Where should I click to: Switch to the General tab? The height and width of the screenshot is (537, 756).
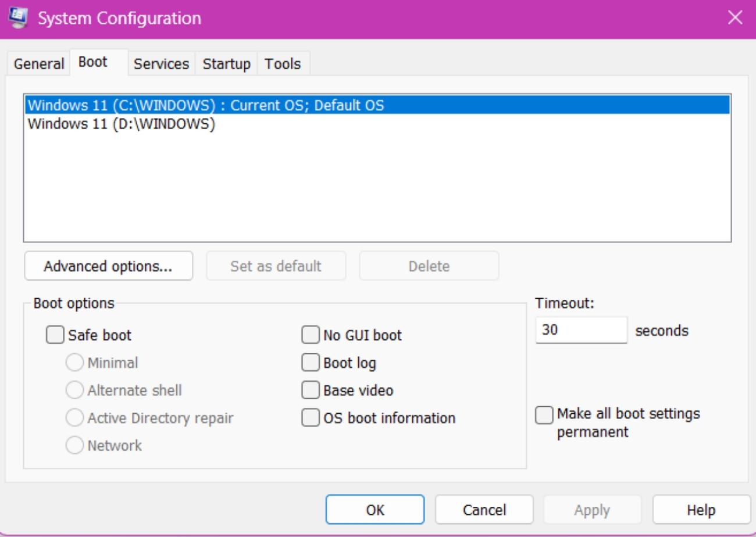tap(39, 63)
